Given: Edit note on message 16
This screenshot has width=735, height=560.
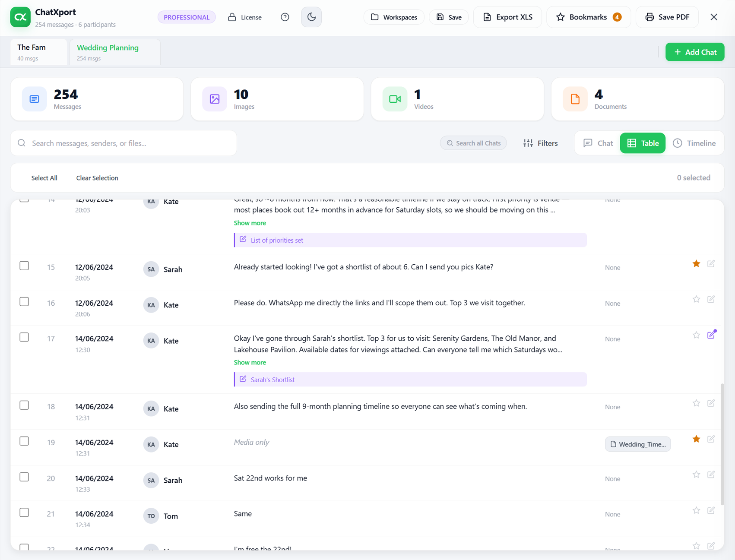Looking at the screenshot, I should [x=711, y=299].
